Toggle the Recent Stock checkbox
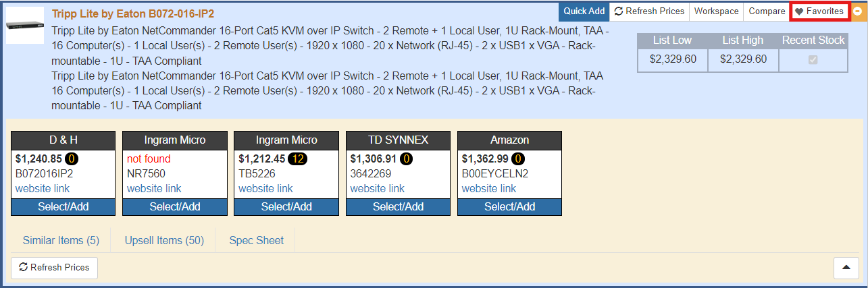The height and width of the screenshot is (288, 868). tap(813, 59)
